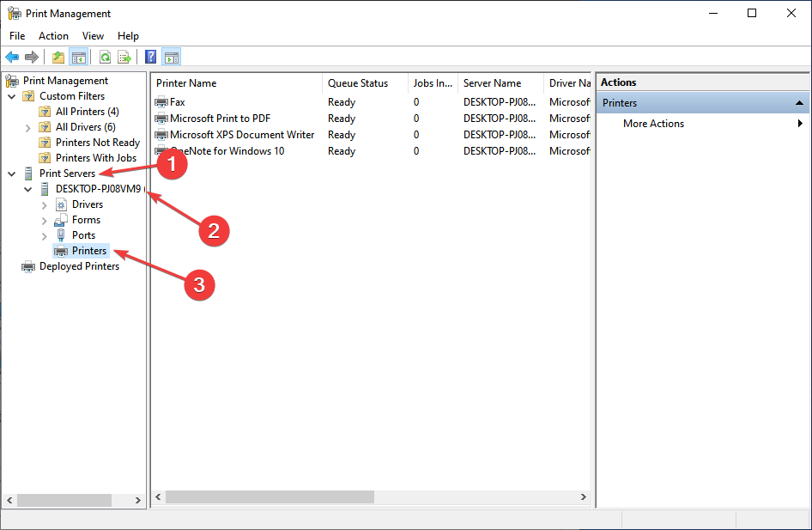The height and width of the screenshot is (530, 812).
Task: Click server name in OneNote row
Action: point(500,151)
